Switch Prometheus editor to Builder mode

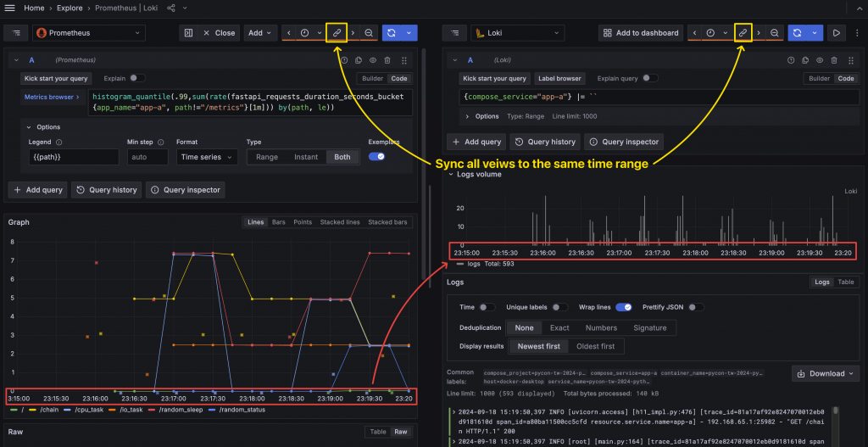click(373, 79)
